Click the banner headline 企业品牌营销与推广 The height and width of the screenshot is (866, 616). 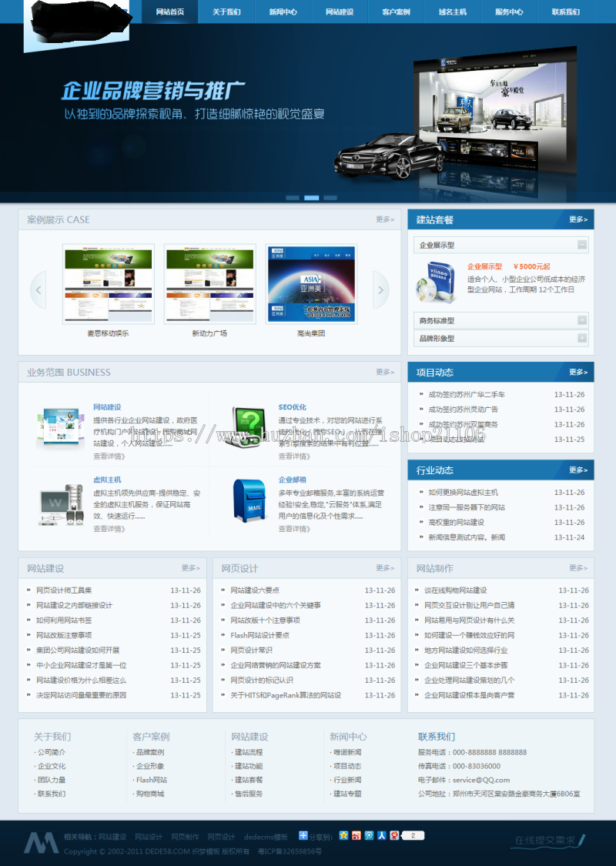point(153,91)
